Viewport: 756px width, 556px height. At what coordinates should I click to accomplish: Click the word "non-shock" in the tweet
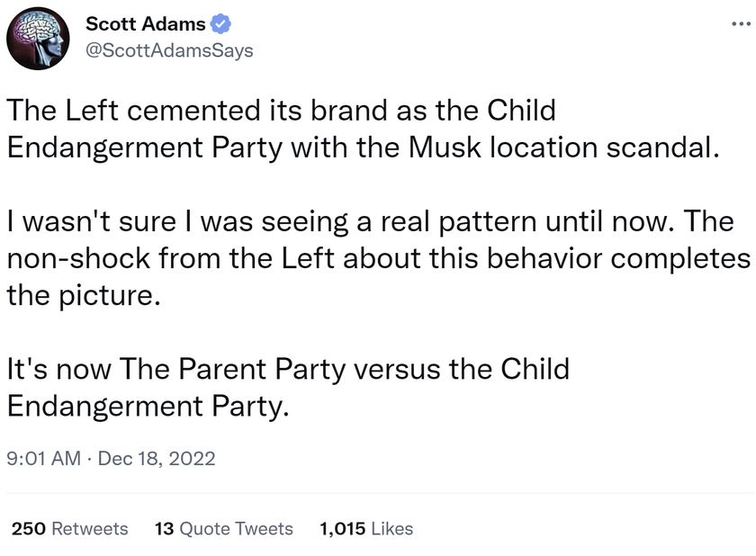coord(78,258)
